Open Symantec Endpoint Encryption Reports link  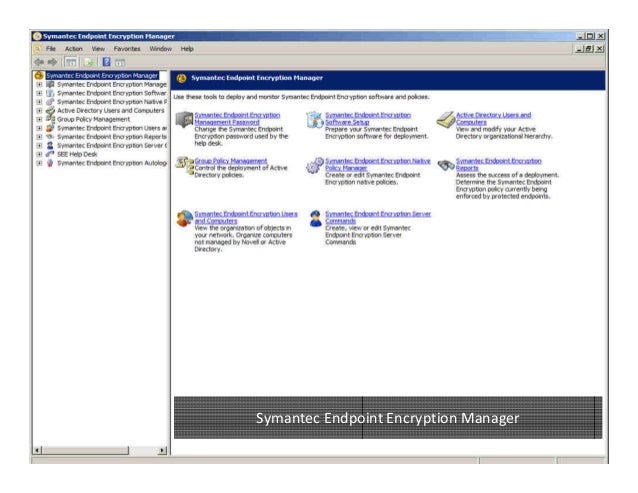pos(498,164)
